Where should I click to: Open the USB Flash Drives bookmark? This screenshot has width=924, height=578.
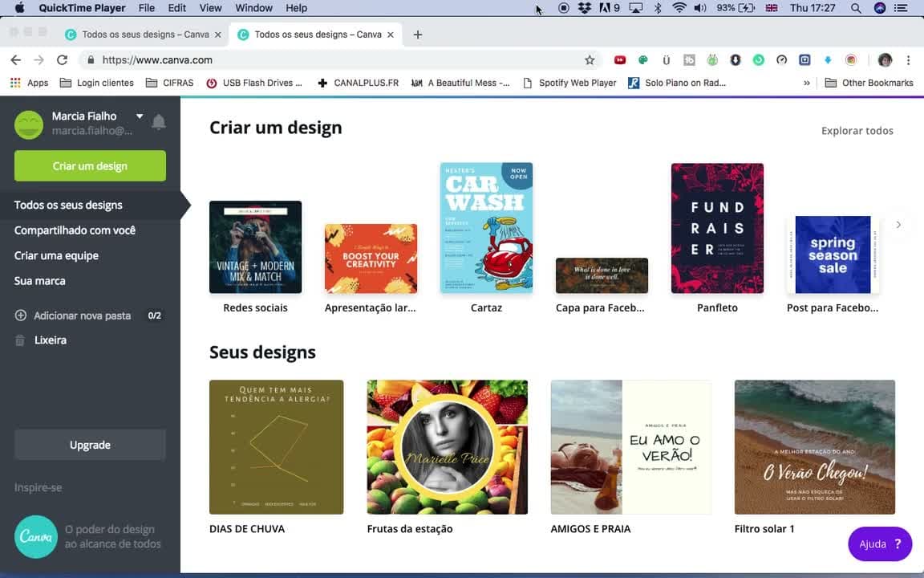coord(254,83)
